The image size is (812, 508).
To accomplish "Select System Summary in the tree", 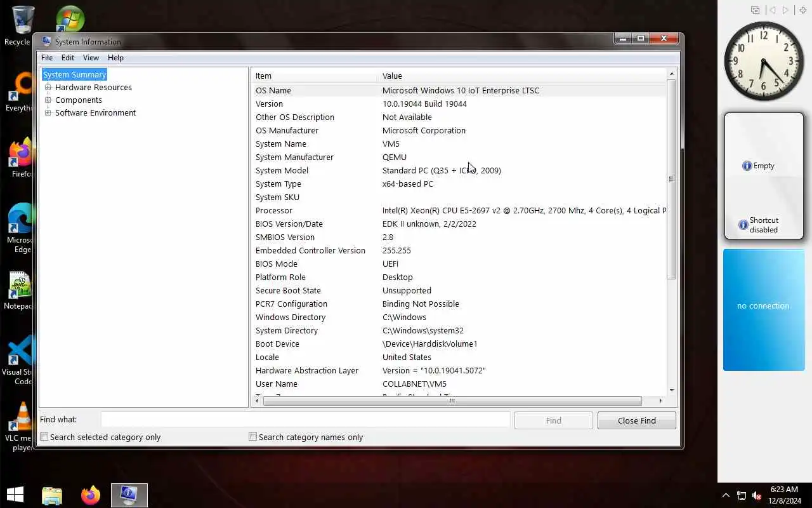I will [74, 74].
